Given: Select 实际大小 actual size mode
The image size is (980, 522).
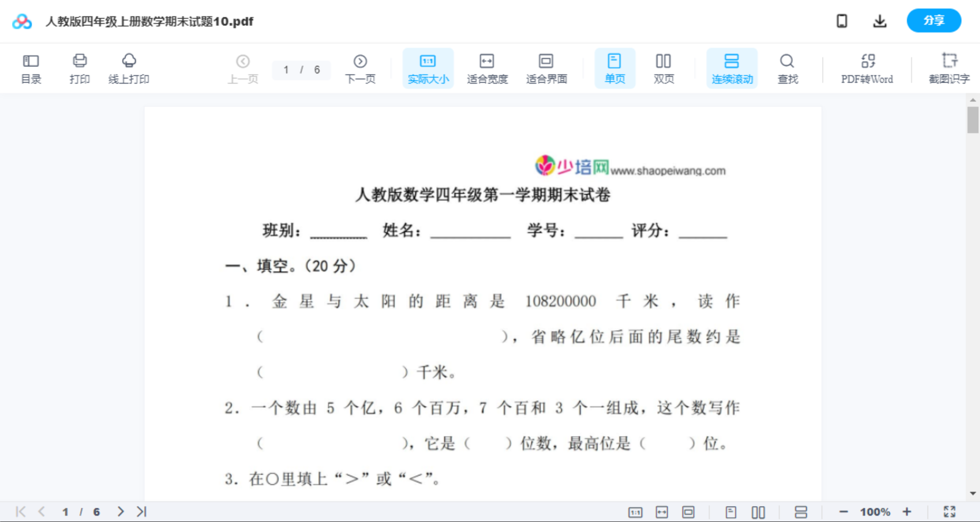Looking at the screenshot, I should 428,68.
